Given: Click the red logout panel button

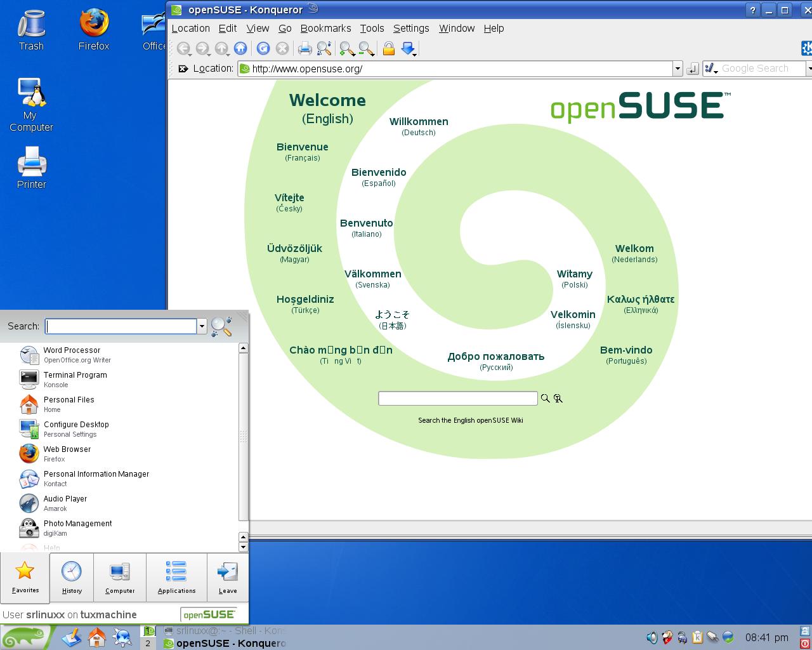Looking at the screenshot, I should 806,644.
